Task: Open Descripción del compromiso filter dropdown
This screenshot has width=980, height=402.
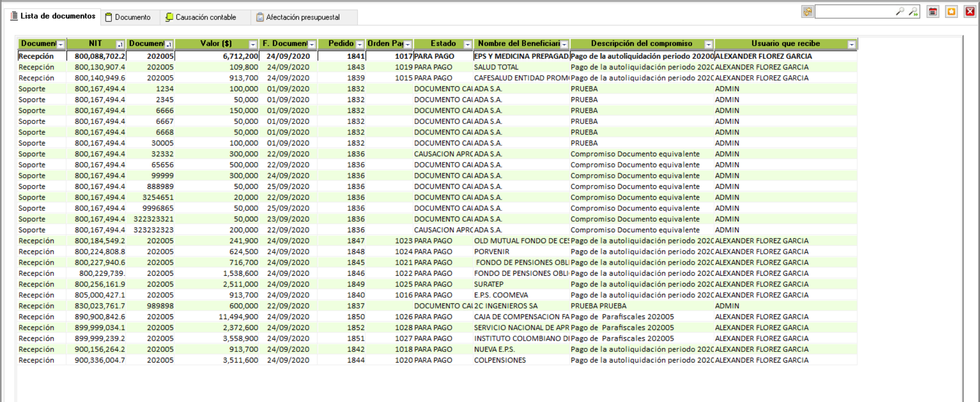Action: 709,44
